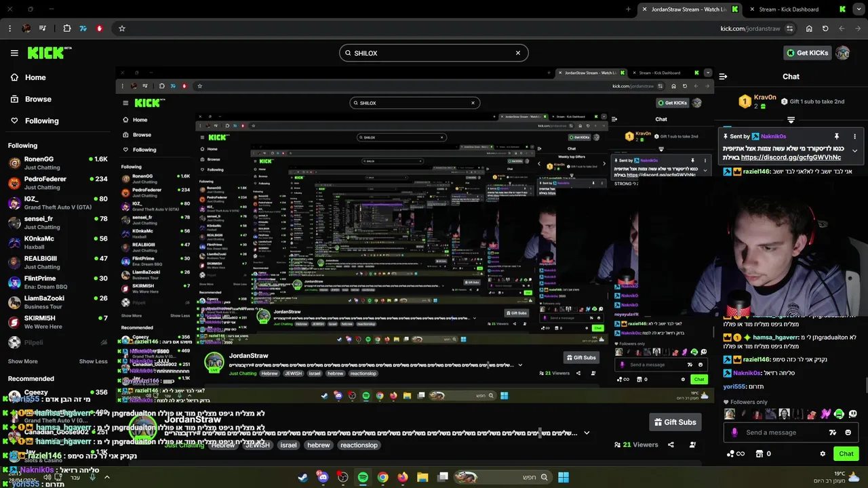The image size is (868, 488).
Task: Expand the pinned message chevron
Action: tap(854, 150)
